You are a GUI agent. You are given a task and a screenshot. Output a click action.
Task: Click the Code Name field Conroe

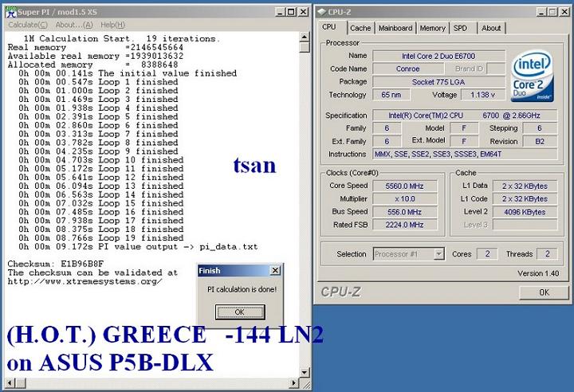(407, 69)
